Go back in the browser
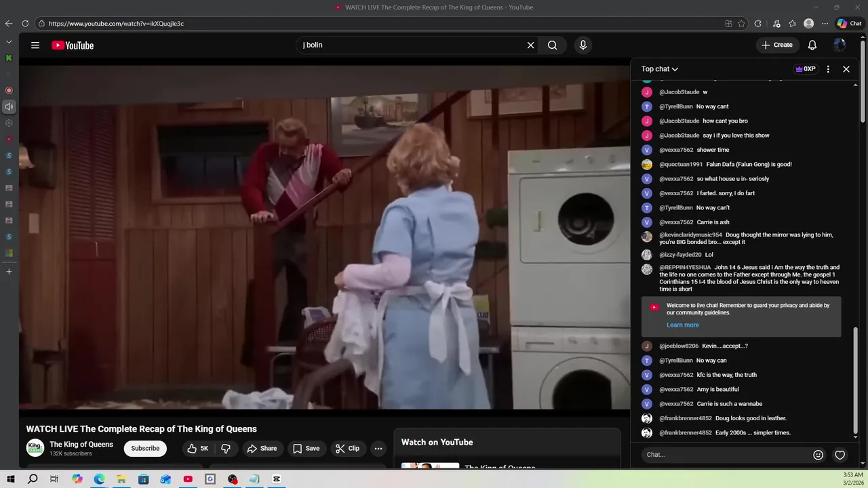Image resolution: width=868 pixels, height=488 pixels. point(9,23)
